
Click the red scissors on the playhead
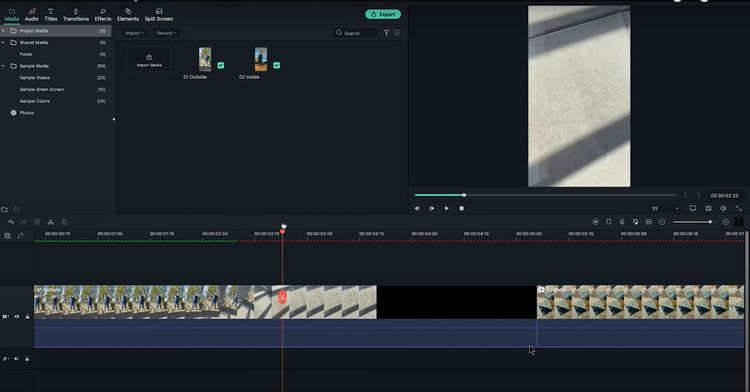282,297
